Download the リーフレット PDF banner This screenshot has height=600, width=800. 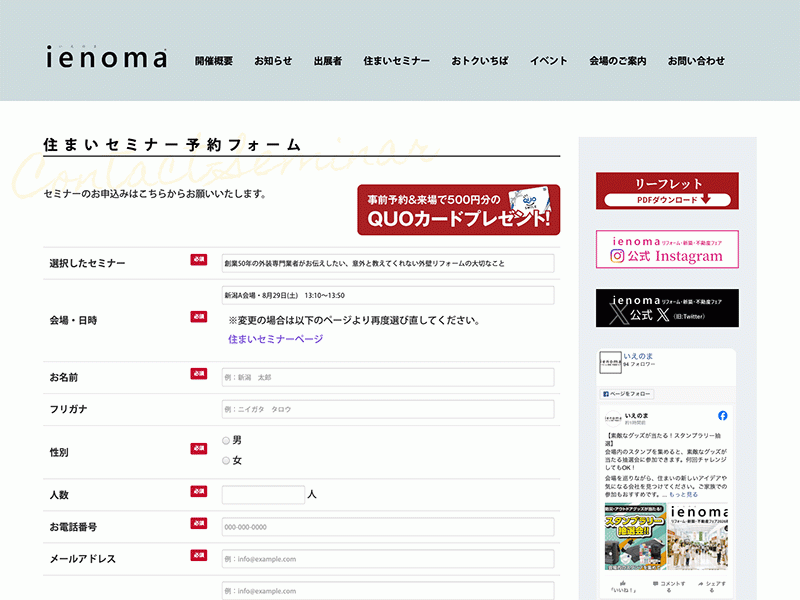pyautogui.click(x=667, y=191)
